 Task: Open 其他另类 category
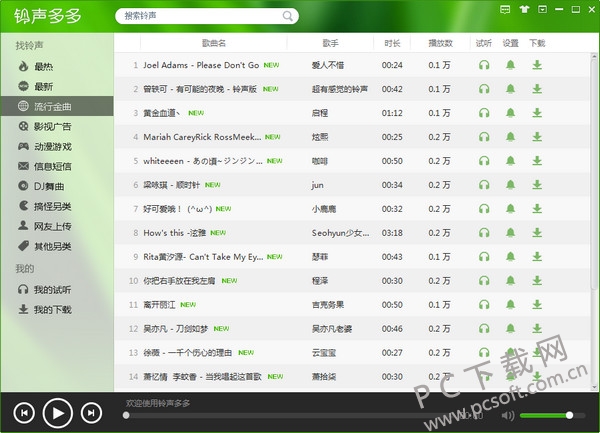(x=57, y=246)
